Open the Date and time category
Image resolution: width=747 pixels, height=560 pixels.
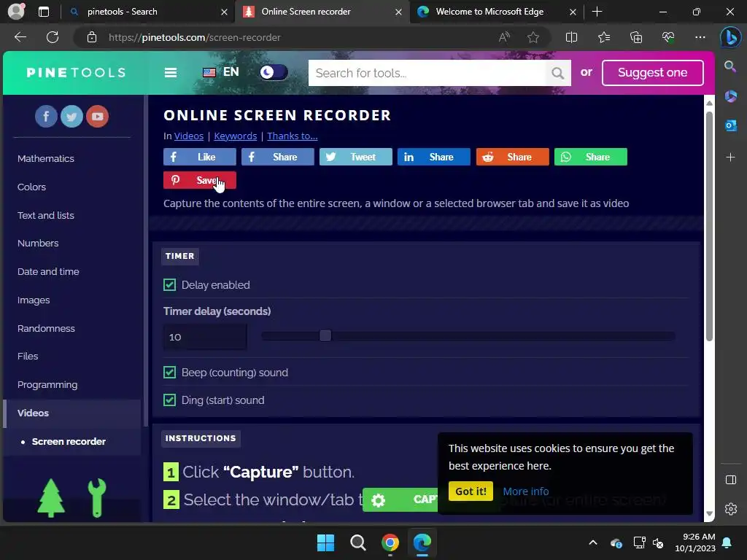click(x=48, y=271)
